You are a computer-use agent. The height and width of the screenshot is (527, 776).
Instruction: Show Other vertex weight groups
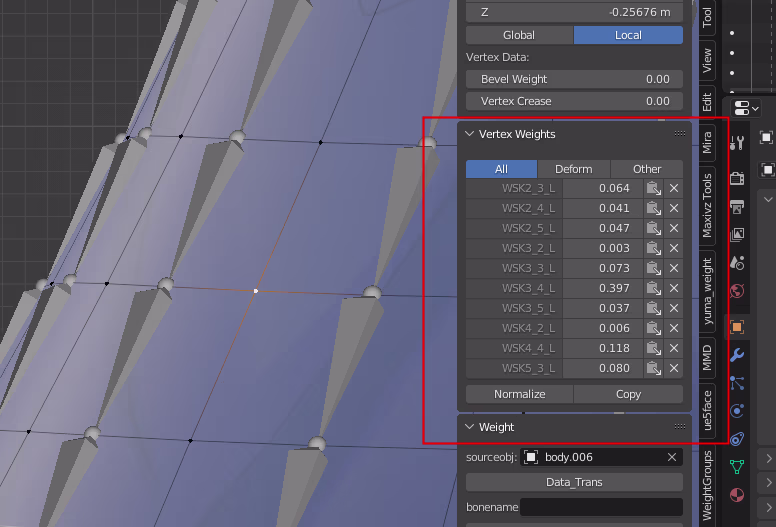pos(647,169)
